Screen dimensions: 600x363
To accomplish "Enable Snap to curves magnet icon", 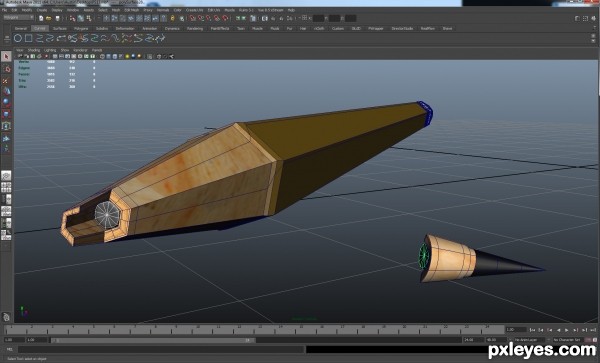I will click(x=201, y=18).
